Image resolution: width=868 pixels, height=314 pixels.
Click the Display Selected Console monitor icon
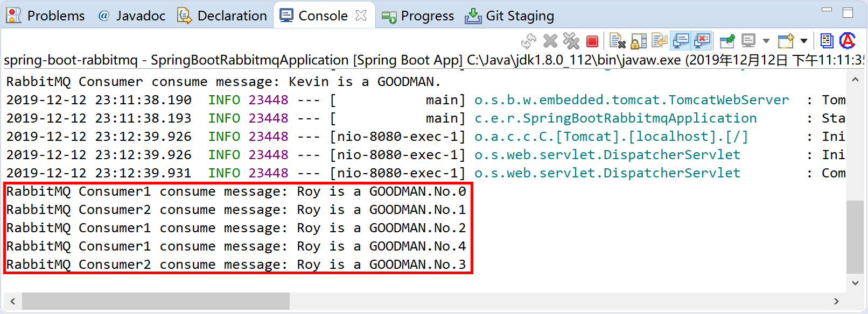(748, 41)
